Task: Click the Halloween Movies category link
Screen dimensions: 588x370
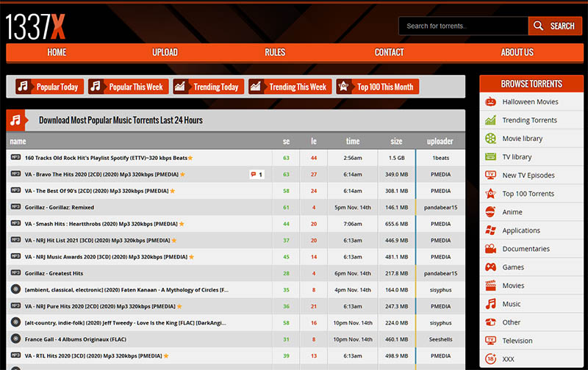Action: pyautogui.click(x=530, y=101)
